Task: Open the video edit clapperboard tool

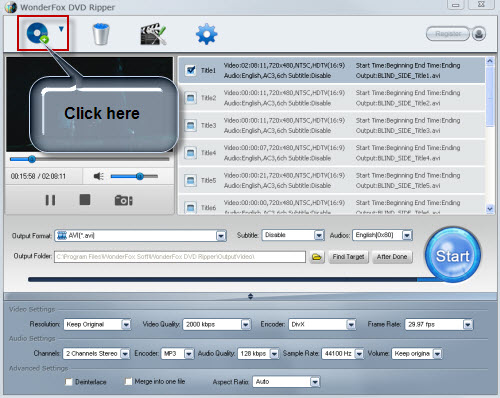Action: (153, 34)
